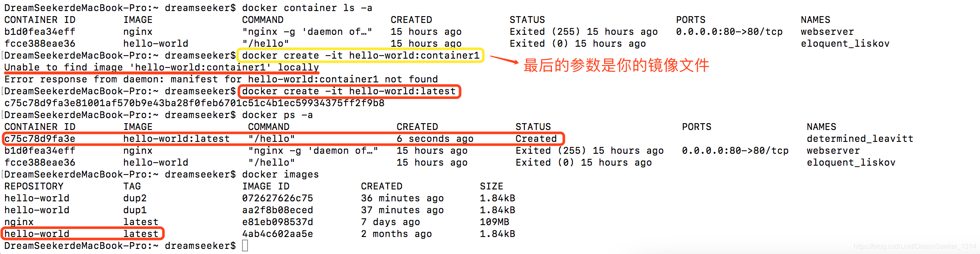980x254 pixels.
Task: Click image ID 4ab4c602aa5e
Action: [277, 234]
